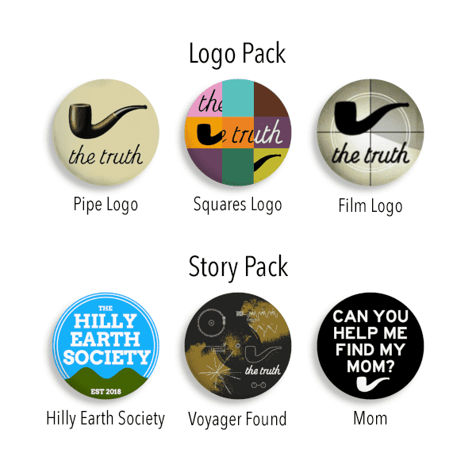Click the 'Pipe Logo' caption text
Viewport: 476px width, 476px height.
(106, 205)
